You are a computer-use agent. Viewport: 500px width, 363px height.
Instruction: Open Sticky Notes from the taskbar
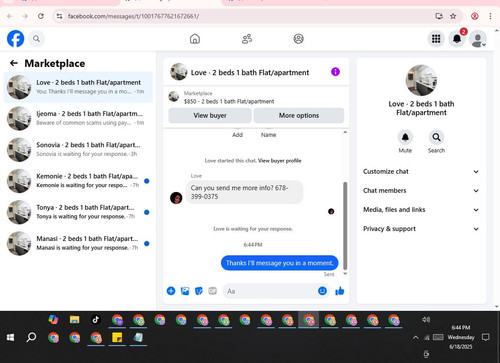click(x=117, y=337)
